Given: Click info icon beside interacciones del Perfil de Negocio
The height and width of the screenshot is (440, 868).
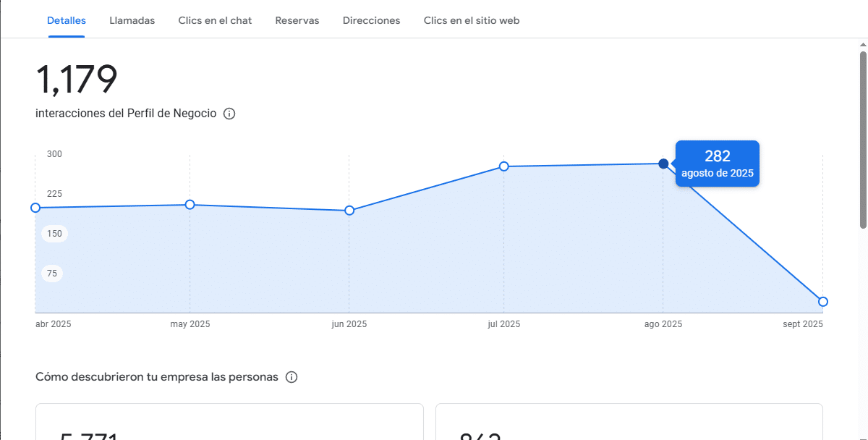Looking at the screenshot, I should click(x=229, y=114).
